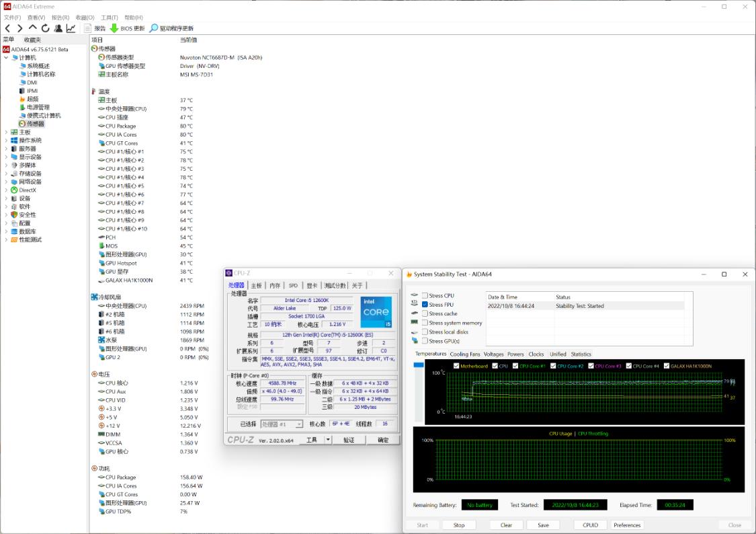Click the refresh arrow in the AIDA64 toolbar
Image resolution: width=756 pixels, height=534 pixels.
pos(46,28)
